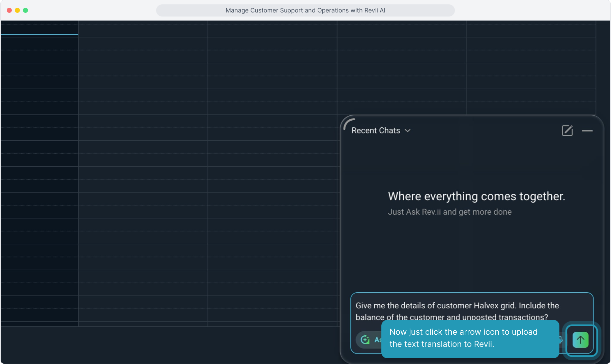Click the microphone icon beside send button
This screenshot has width=611, height=364.
561,339
